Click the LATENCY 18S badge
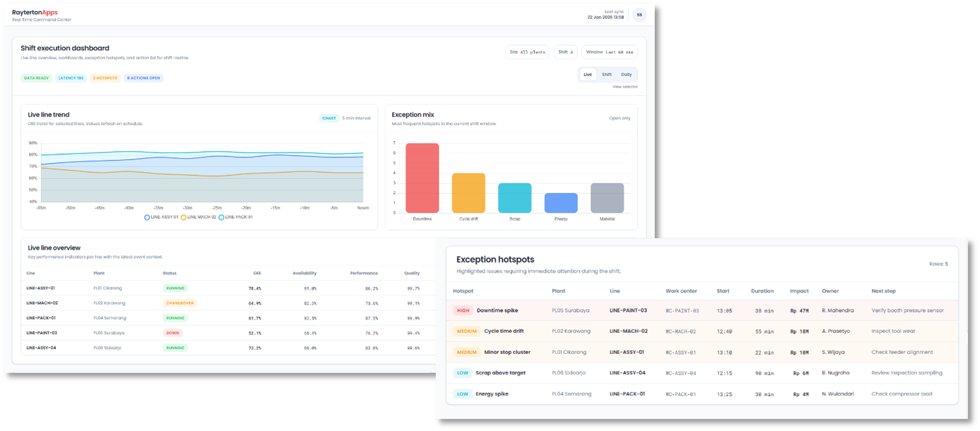This screenshot has height=431, width=980. (71, 78)
